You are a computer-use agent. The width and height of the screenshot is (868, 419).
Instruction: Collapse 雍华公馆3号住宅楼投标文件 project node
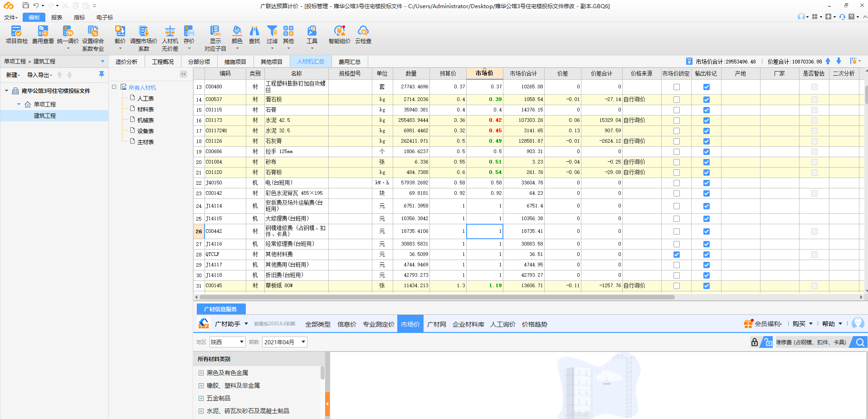[7, 91]
